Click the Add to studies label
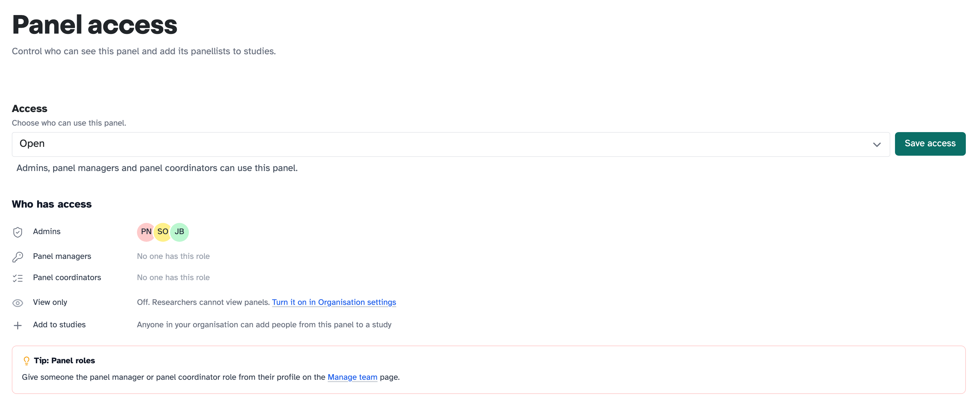Image resolution: width=980 pixels, height=401 pixels. pyautogui.click(x=59, y=325)
